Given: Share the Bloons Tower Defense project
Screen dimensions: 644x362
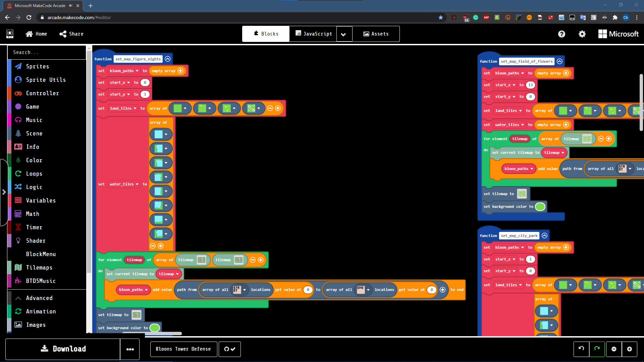Looking at the screenshot, I should 71,34.
